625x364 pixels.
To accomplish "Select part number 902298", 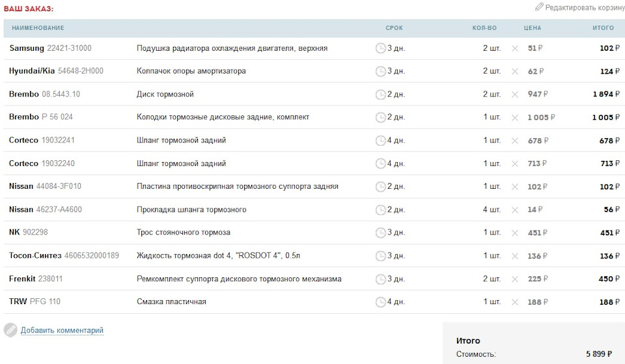I will [x=35, y=232].
